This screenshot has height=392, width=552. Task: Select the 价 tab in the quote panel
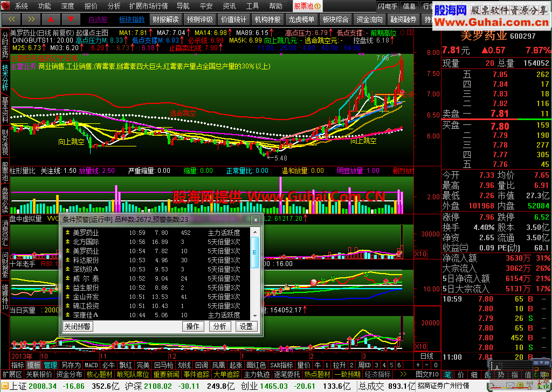pyautogui.click(x=461, y=375)
